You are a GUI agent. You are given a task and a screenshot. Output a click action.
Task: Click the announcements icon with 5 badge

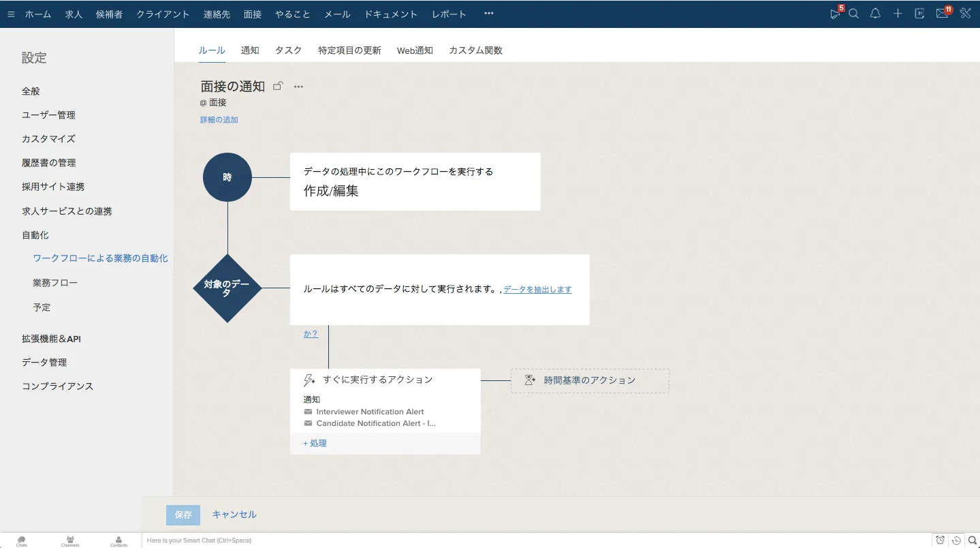pyautogui.click(x=835, y=14)
